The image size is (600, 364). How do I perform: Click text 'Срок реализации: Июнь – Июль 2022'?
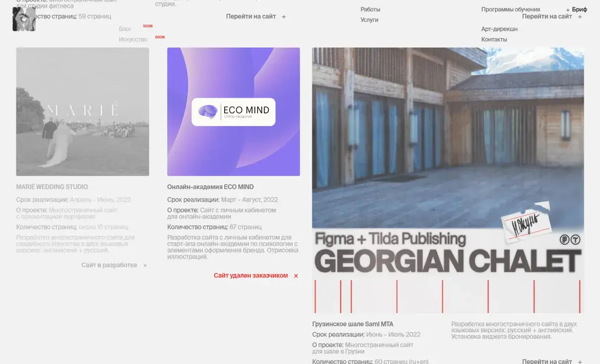click(366, 334)
